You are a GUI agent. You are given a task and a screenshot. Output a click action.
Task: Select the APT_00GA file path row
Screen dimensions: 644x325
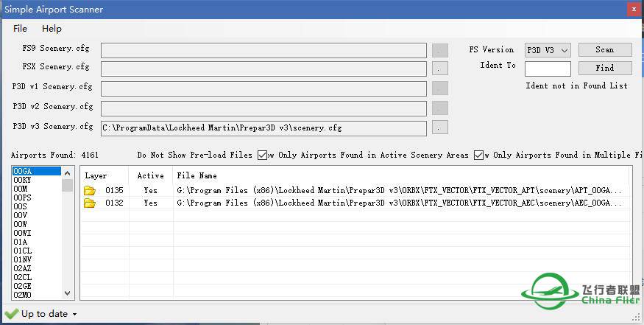pyautogui.click(x=399, y=190)
